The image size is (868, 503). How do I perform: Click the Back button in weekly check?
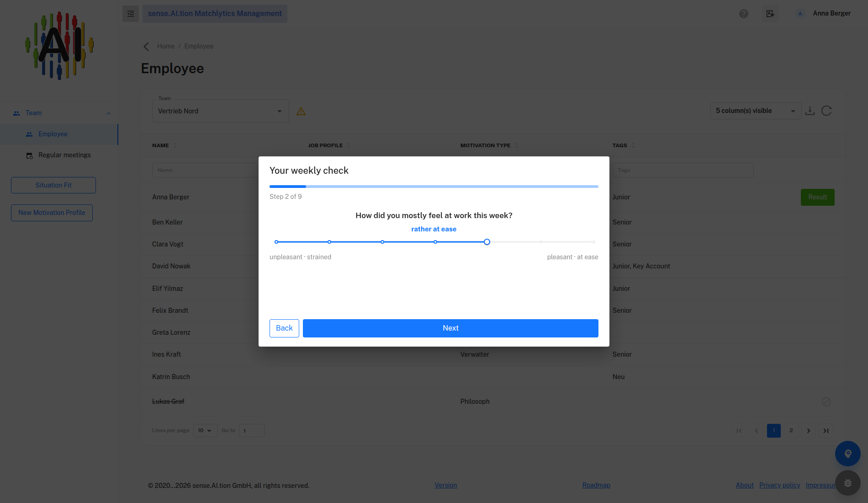[x=284, y=328]
